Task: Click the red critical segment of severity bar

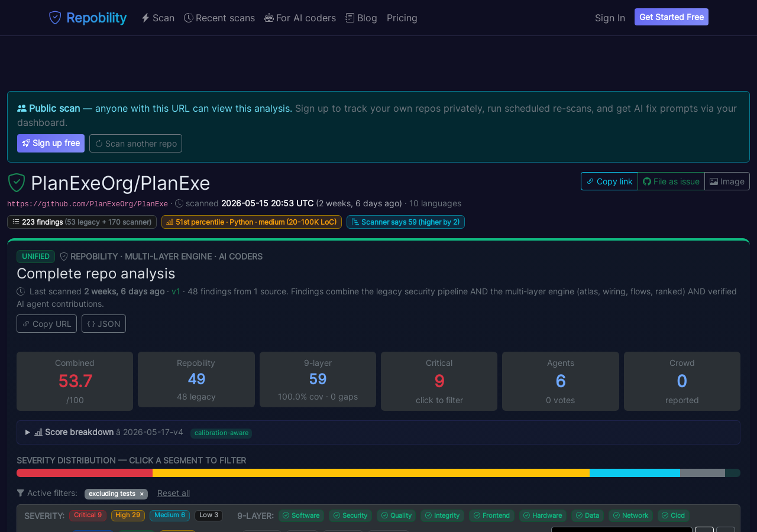Action: pyautogui.click(x=85, y=473)
